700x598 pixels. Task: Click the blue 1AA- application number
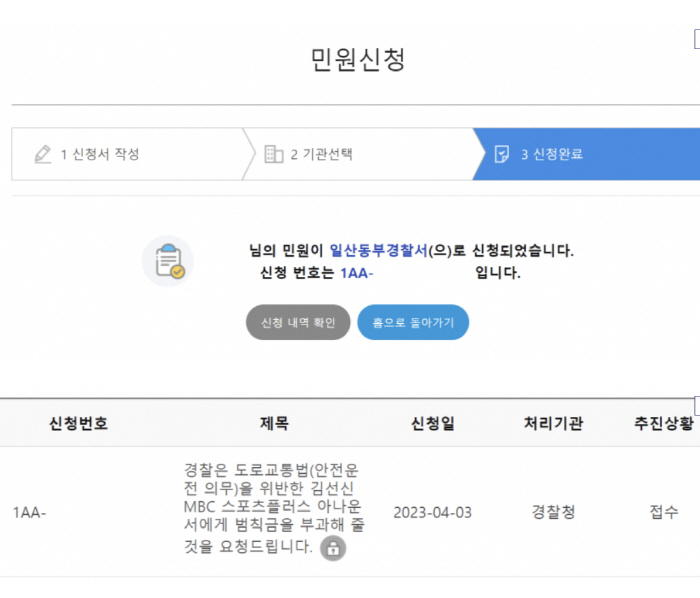(x=357, y=273)
